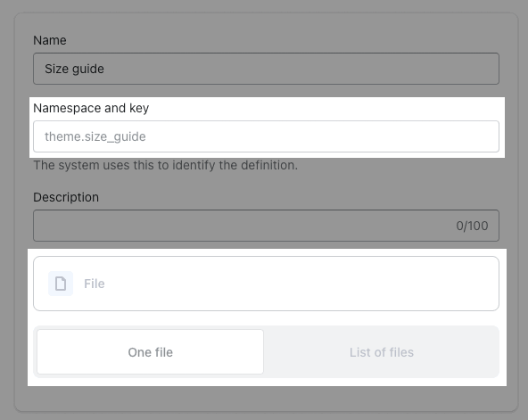
Task: Click into Namespace and key field
Action: (x=266, y=136)
